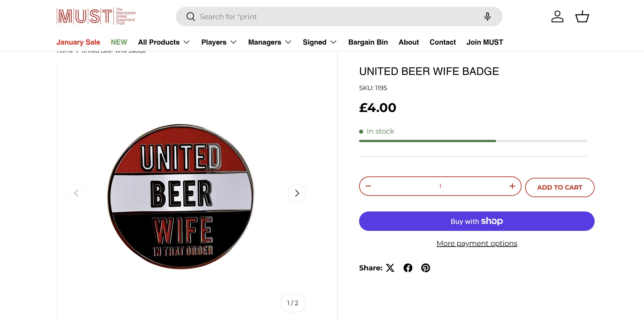Share product on Facebook
This screenshot has width=644, height=321.
pos(408,268)
